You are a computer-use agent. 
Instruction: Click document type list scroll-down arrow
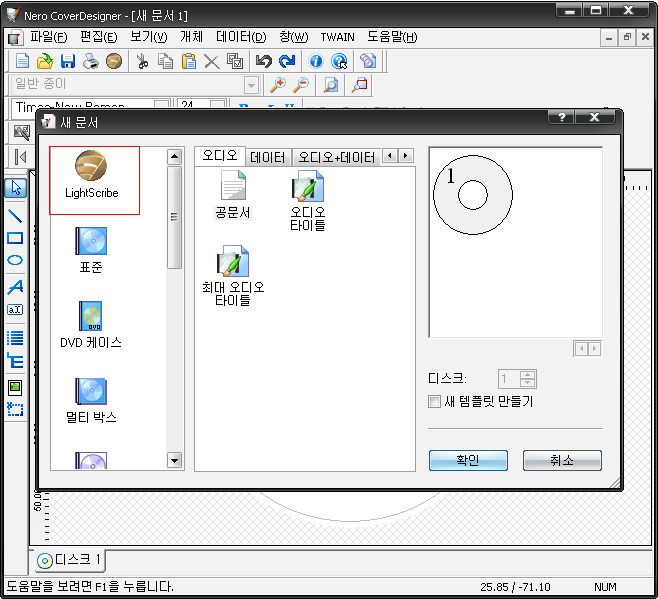(x=174, y=460)
